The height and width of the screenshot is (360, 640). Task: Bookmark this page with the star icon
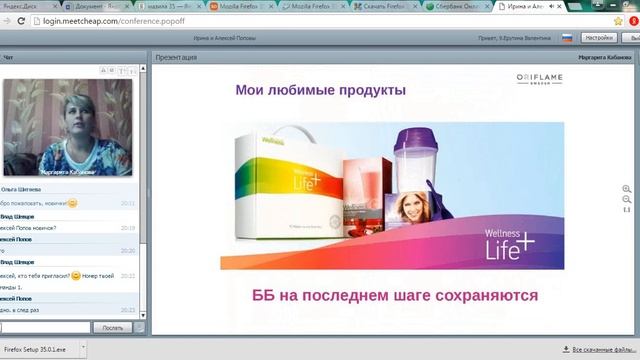pyautogui.click(x=618, y=21)
